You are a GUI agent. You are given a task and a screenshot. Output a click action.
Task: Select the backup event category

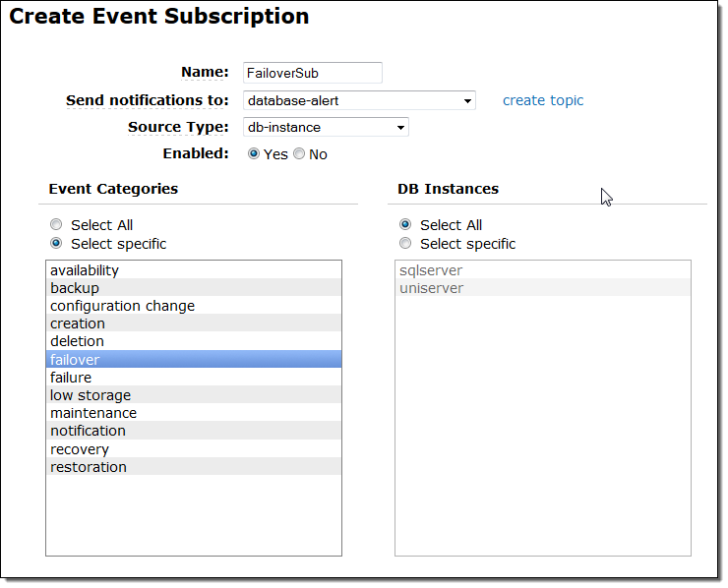click(75, 288)
